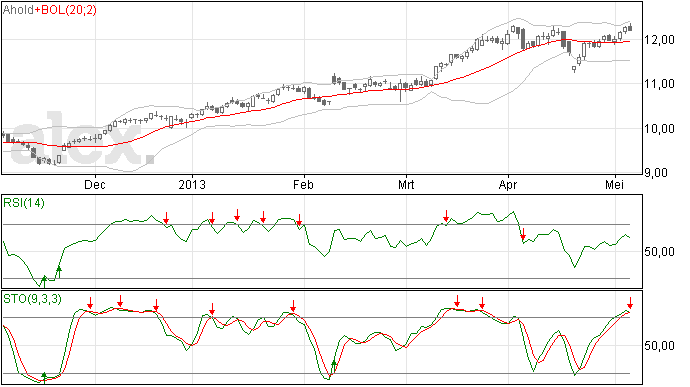This screenshot has width=690, height=387.
Task: Click the green buy arrow at Feb in STO panel
Action: click(334, 366)
